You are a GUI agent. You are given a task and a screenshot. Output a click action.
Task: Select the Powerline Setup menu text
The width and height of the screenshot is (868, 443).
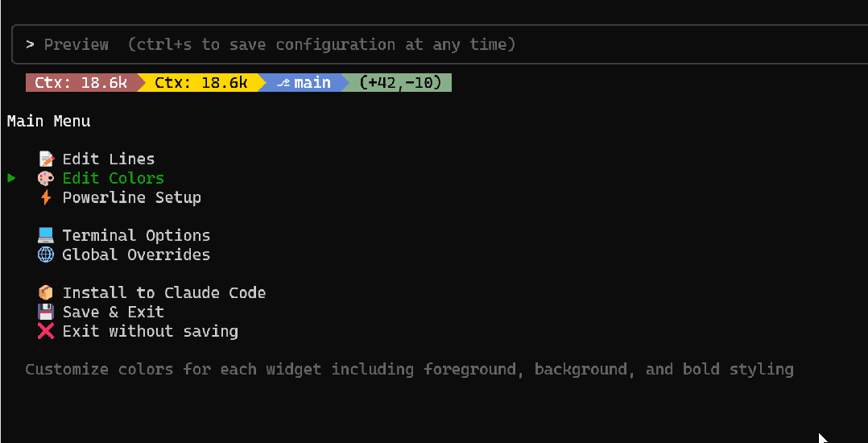click(132, 197)
